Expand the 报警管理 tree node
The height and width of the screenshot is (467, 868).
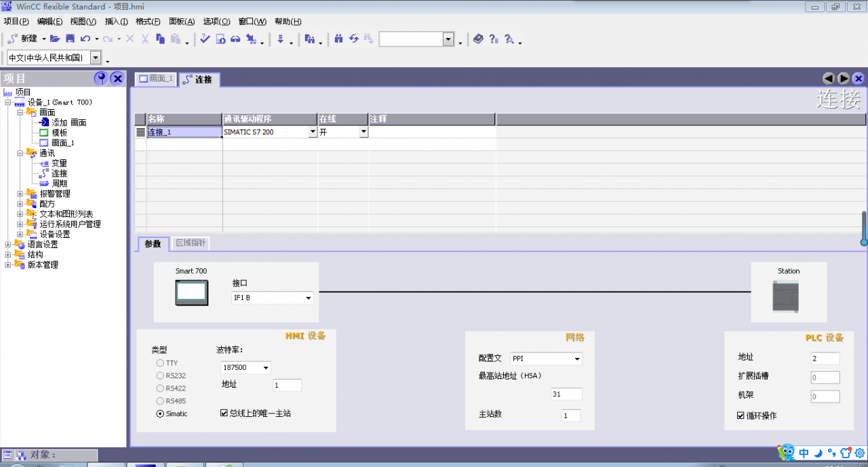(x=20, y=194)
